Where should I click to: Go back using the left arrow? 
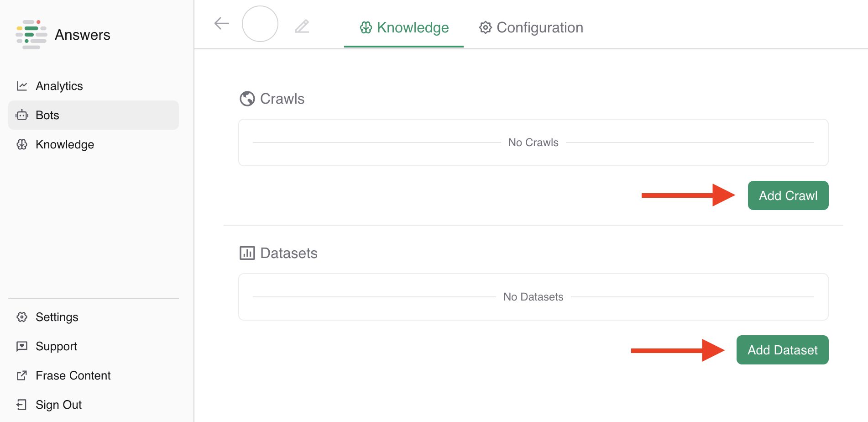click(x=222, y=23)
